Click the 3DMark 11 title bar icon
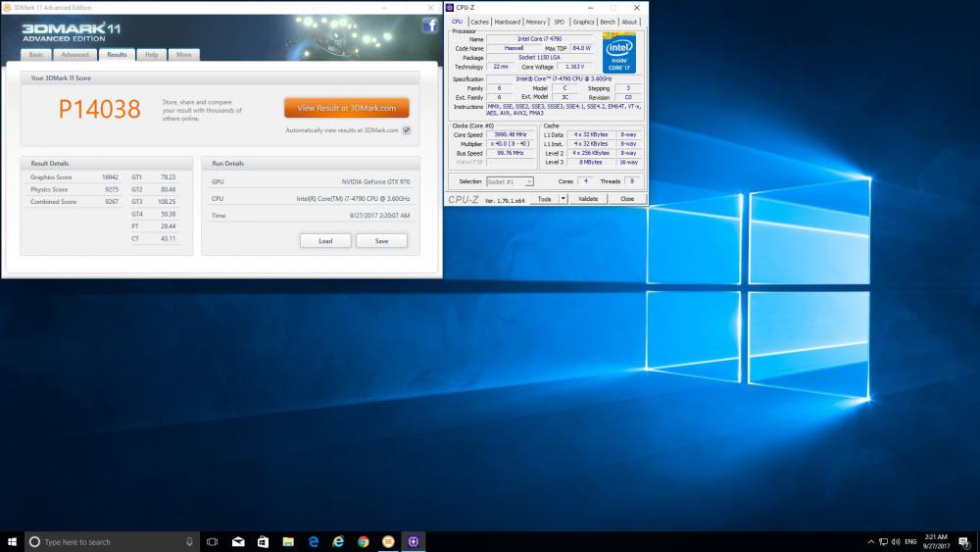 point(7,8)
